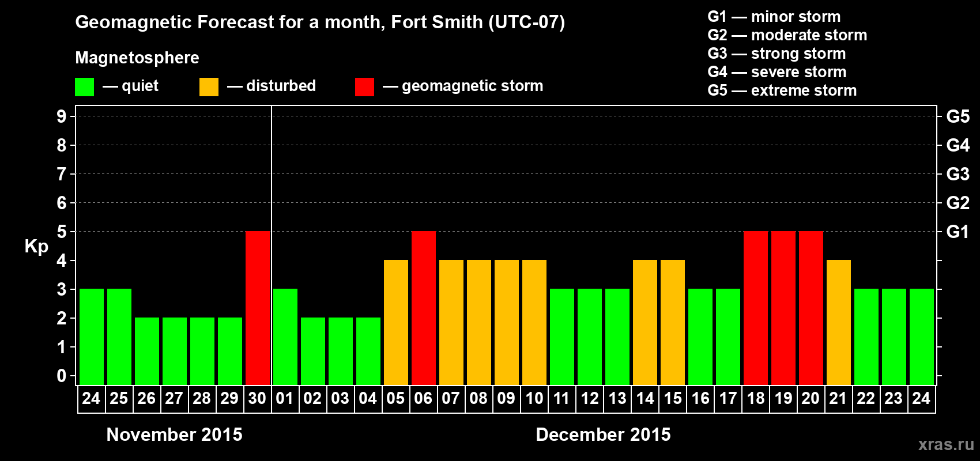
Task: Click date label 22 on the axis
Action: 866,399
